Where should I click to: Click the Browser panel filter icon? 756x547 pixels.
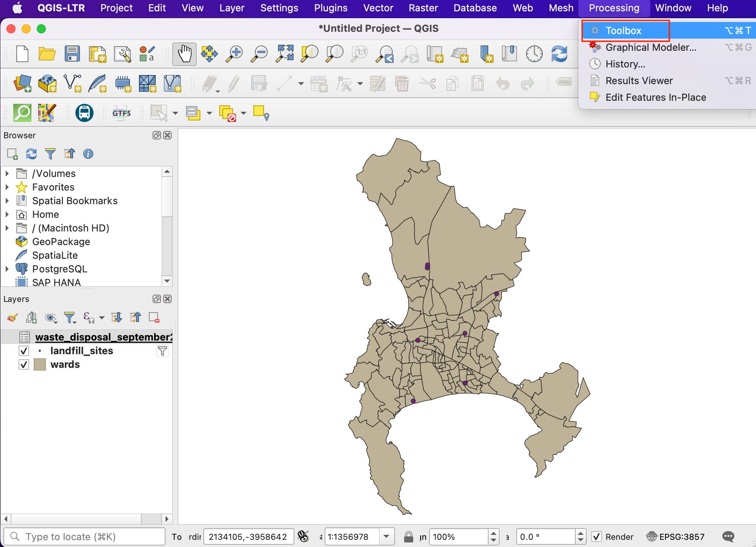(50, 154)
